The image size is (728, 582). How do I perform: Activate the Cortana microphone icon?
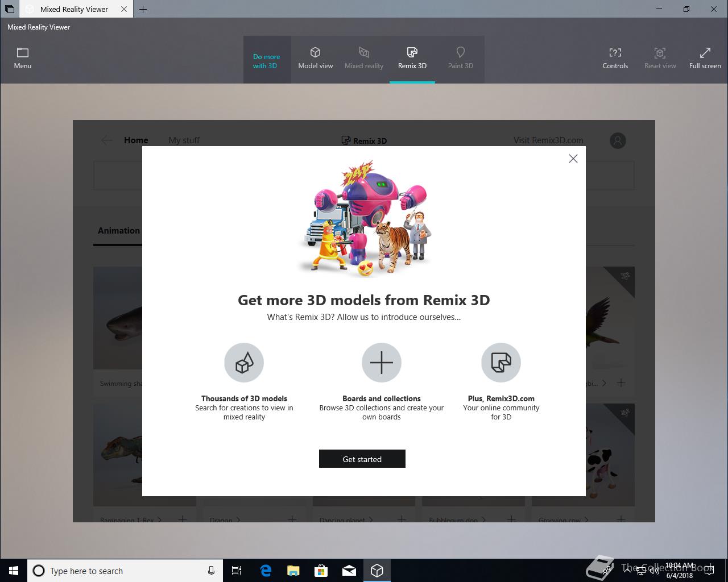pyautogui.click(x=211, y=571)
